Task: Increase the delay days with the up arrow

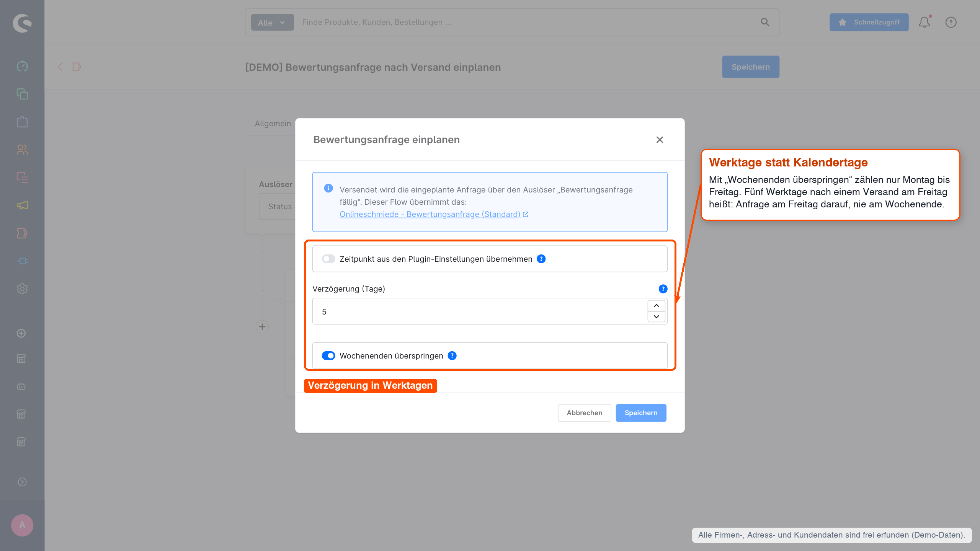Action: [x=657, y=306]
